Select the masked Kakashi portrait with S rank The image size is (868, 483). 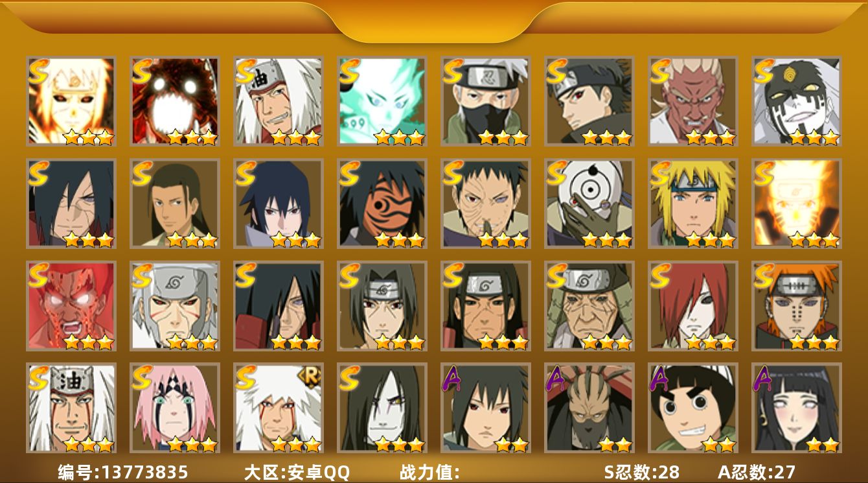486,100
